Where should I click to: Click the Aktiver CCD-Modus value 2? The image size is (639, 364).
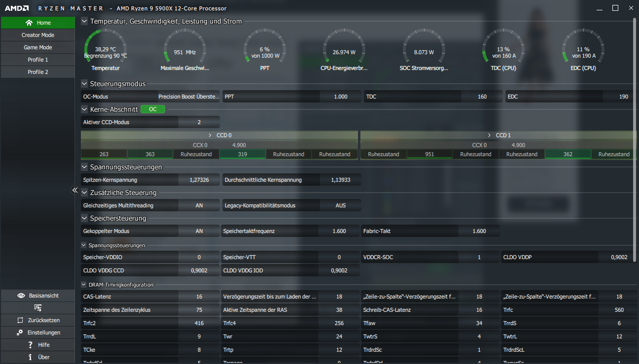[x=199, y=122]
